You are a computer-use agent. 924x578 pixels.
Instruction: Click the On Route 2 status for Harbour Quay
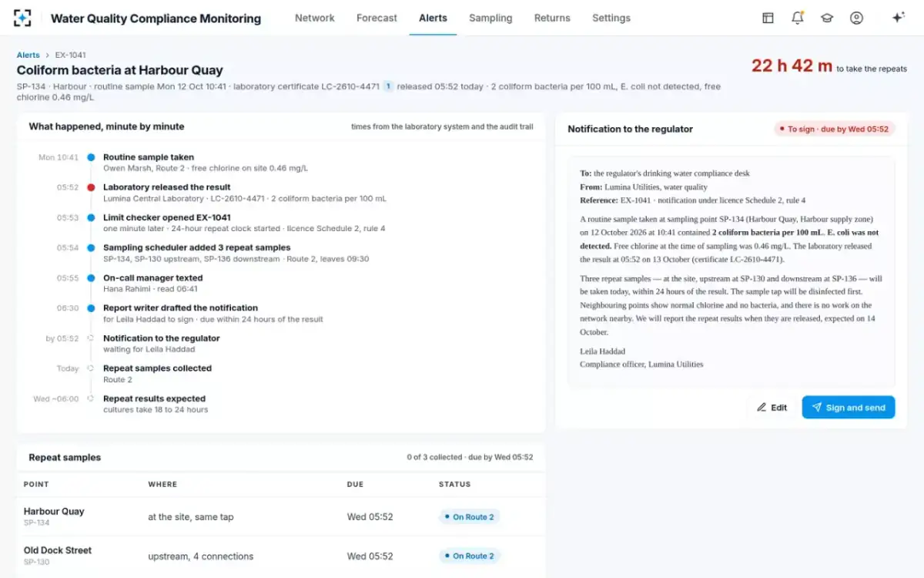[x=469, y=517]
